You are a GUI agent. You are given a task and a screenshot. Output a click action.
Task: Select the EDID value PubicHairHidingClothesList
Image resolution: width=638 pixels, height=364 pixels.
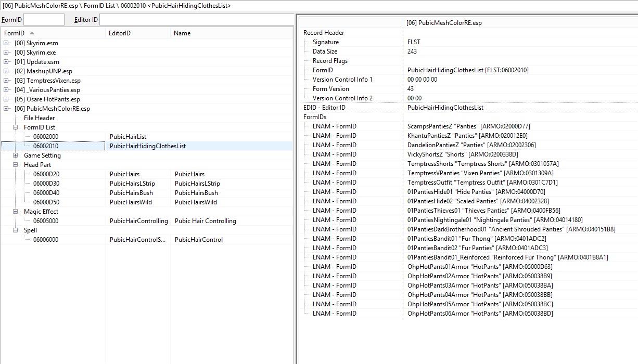tap(445, 108)
